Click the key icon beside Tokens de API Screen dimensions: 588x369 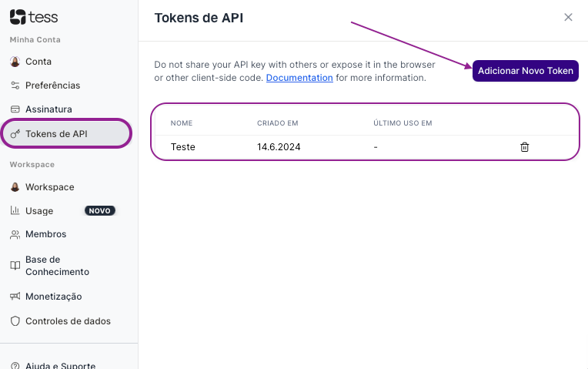(x=15, y=133)
